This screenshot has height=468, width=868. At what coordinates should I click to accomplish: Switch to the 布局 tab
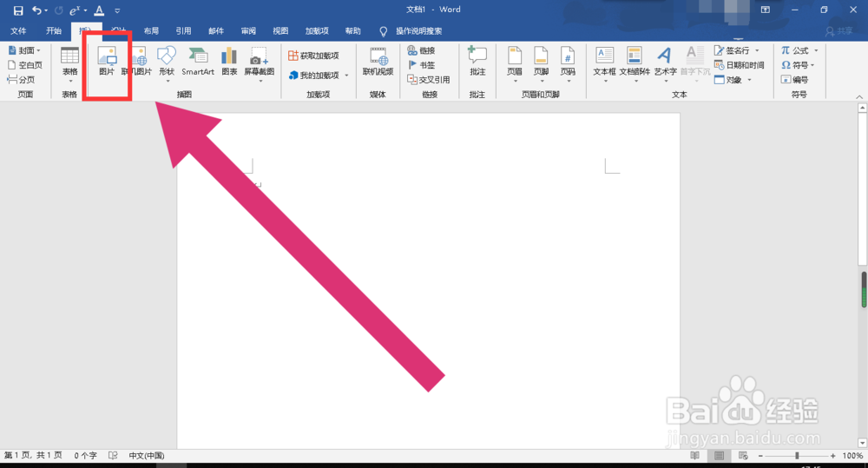pos(151,31)
